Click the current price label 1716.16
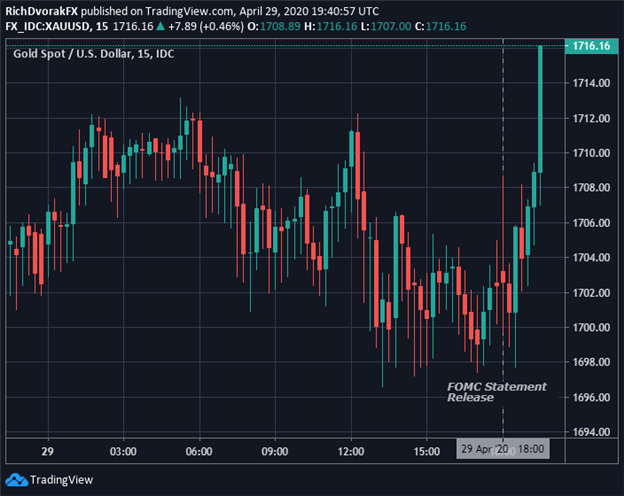This screenshot has width=624, height=496. point(591,46)
